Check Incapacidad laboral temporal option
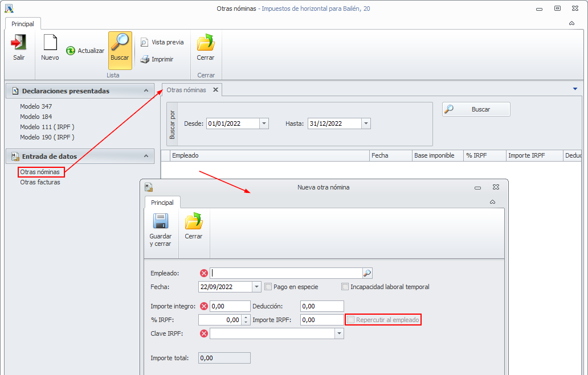The height and width of the screenshot is (375, 588). coord(345,287)
